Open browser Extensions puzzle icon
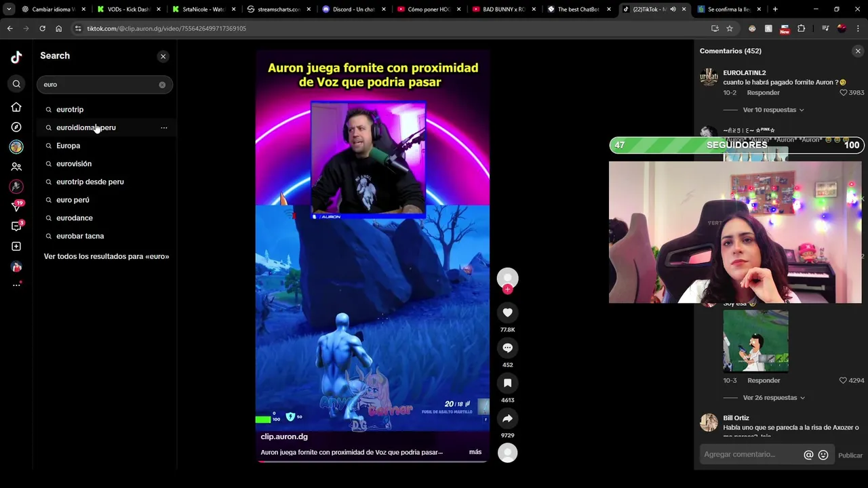 tap(802, 28)
